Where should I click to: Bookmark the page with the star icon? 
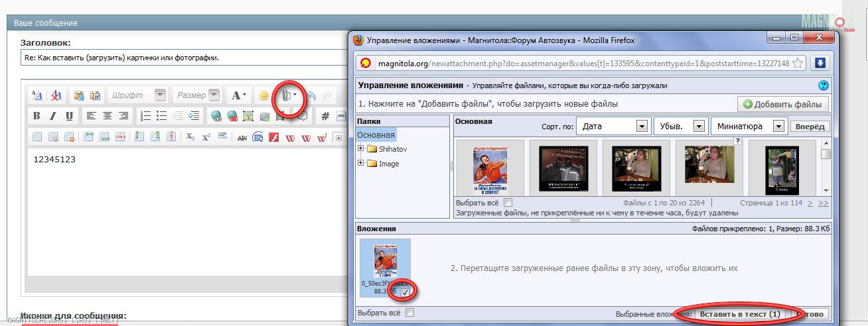coord(798,63)
